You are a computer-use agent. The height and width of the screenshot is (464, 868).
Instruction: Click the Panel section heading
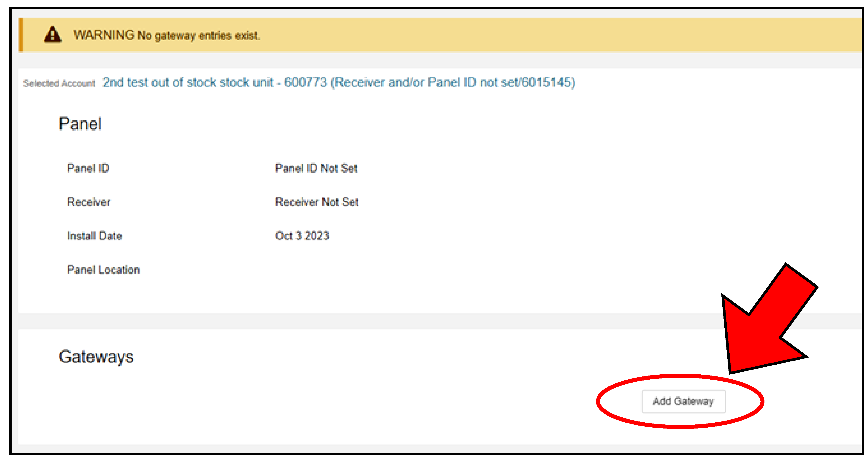[x=80, y=124]
